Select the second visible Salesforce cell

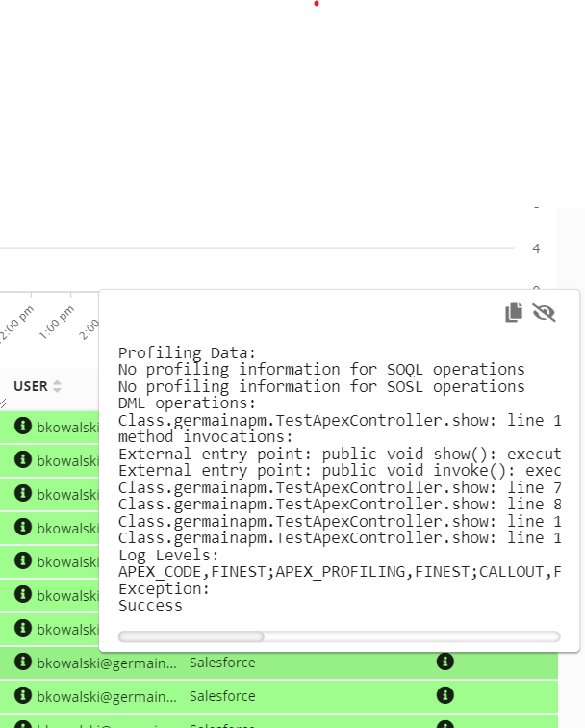(x=222, y=696)
